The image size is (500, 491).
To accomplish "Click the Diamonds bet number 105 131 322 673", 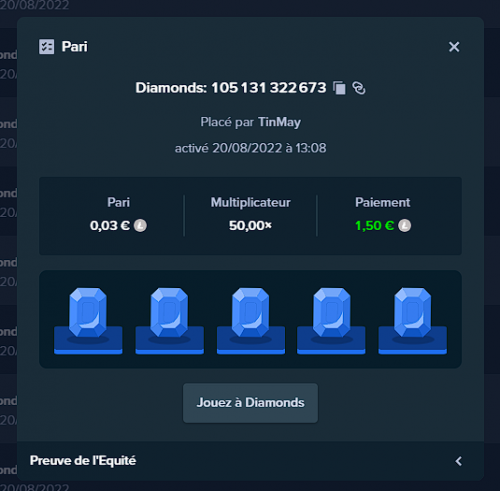I will [269, 88].
